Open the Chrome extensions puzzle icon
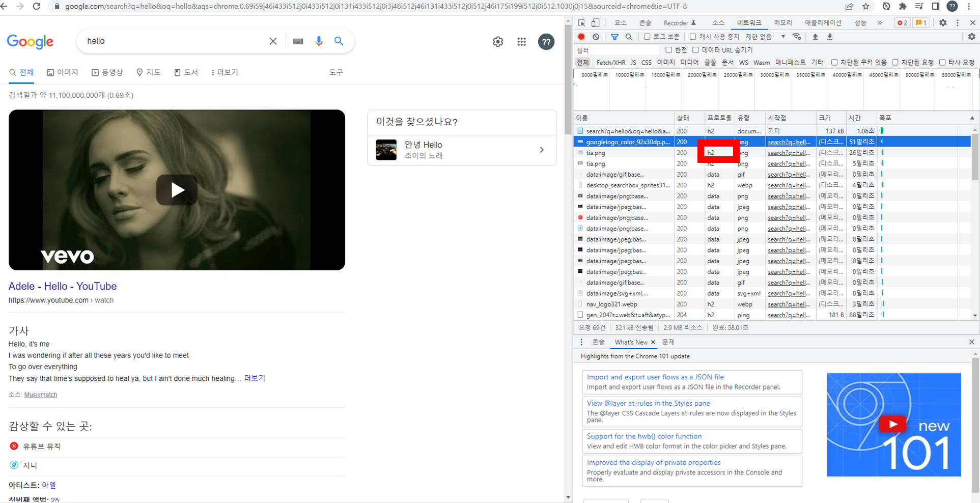Screen dimensions: 980x503 point(903,7)
